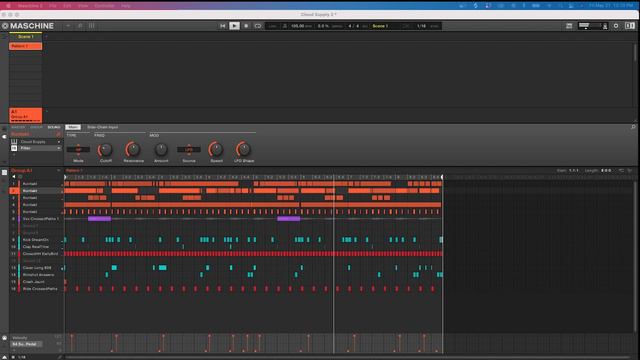Screen dimensions: 640x360
Task: Toggle the control lane icon at bottom left
Action: point(4,338)
